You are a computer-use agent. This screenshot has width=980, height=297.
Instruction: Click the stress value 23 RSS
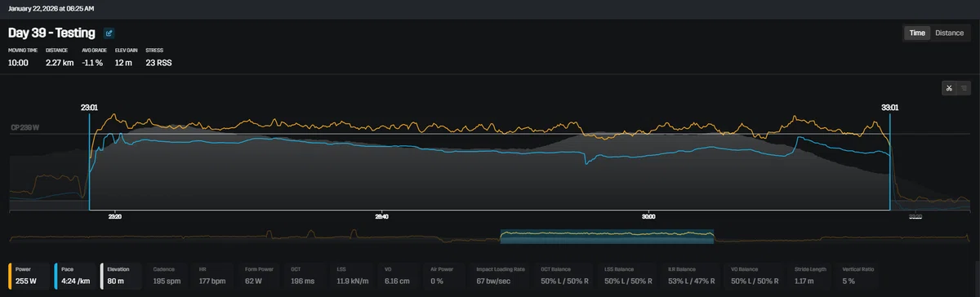tap(158, 63)
